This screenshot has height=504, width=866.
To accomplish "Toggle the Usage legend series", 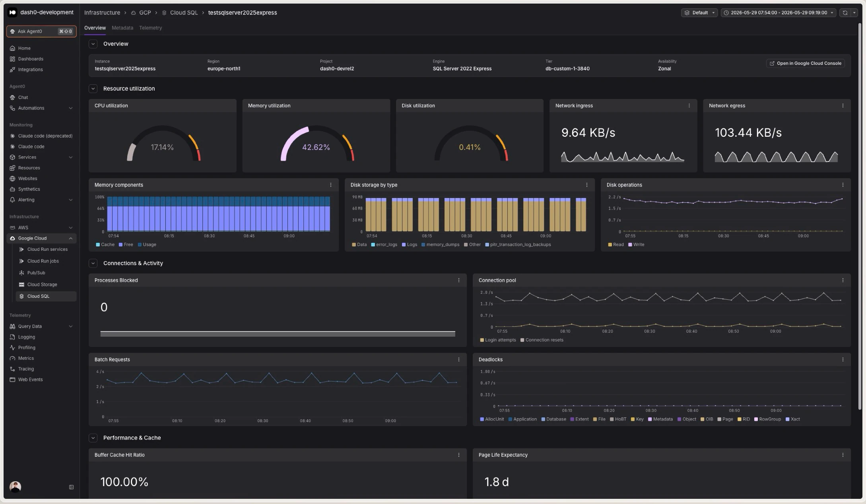I will click(x=147, y=244).
